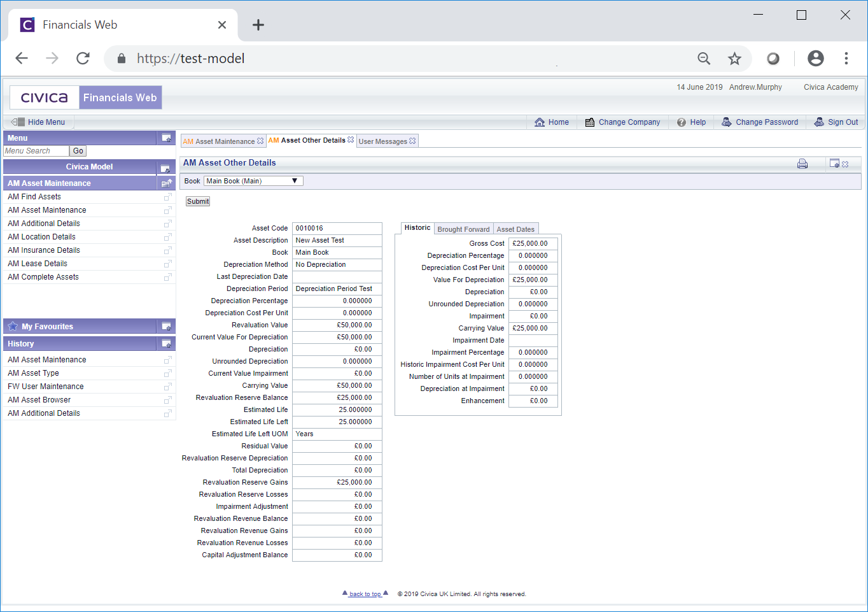Viewport: 868px width, 612px height.
Task: Switch to the Brought Forward tab
Action: [463, 229]
